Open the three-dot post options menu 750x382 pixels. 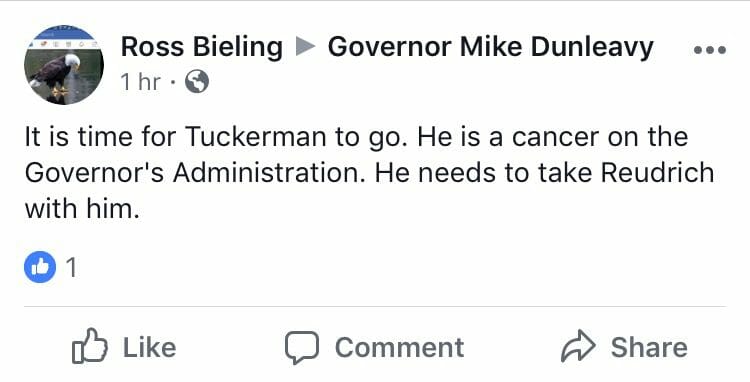coord(710,49)
